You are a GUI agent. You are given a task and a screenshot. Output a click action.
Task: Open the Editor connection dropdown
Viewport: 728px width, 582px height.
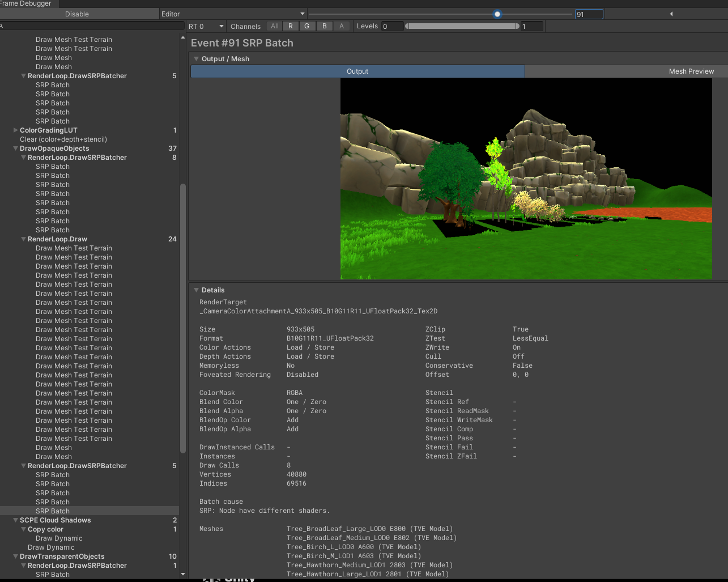pyautogui.click(x=233, y=14)
